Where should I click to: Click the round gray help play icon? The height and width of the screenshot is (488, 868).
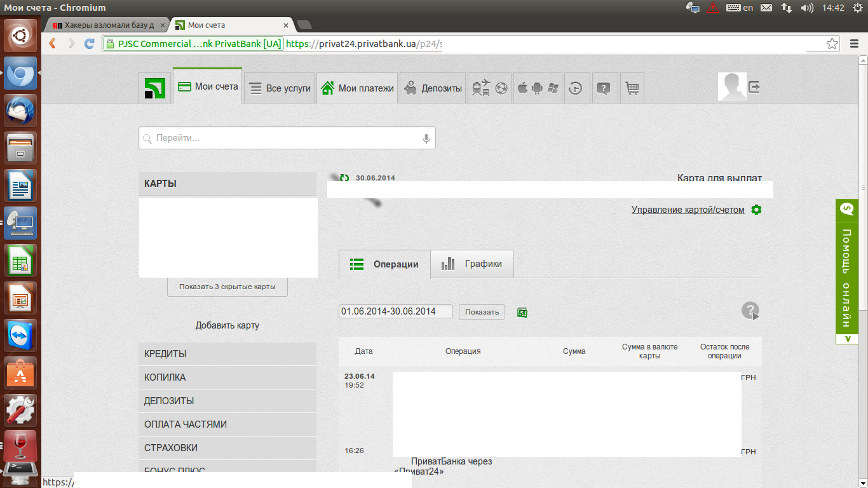pos(750,311)
